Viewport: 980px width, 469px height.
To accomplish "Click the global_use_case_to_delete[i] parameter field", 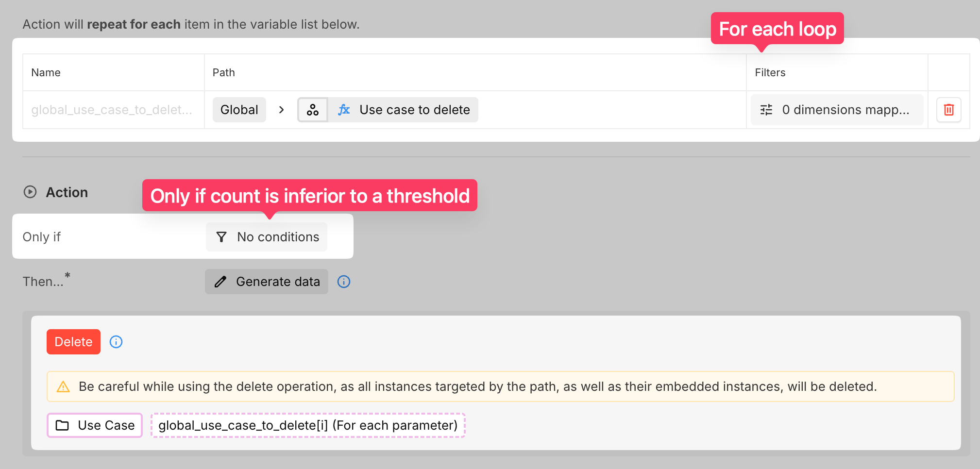I will click(308, 425).
